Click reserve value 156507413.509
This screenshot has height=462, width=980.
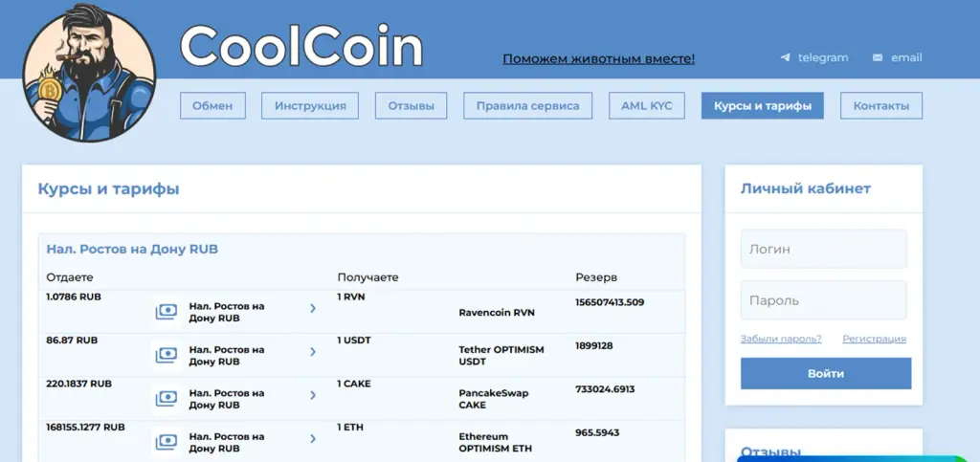tap(610, 302)
